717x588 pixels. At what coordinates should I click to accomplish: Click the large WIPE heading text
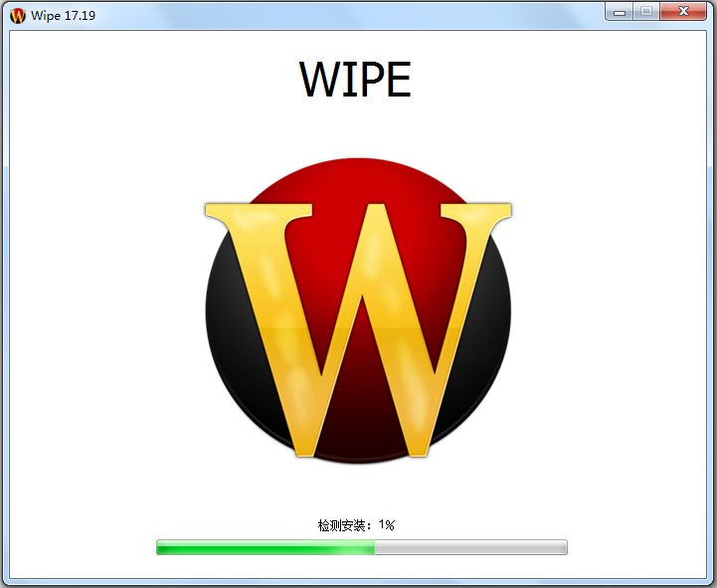click(x=355, y=80)
